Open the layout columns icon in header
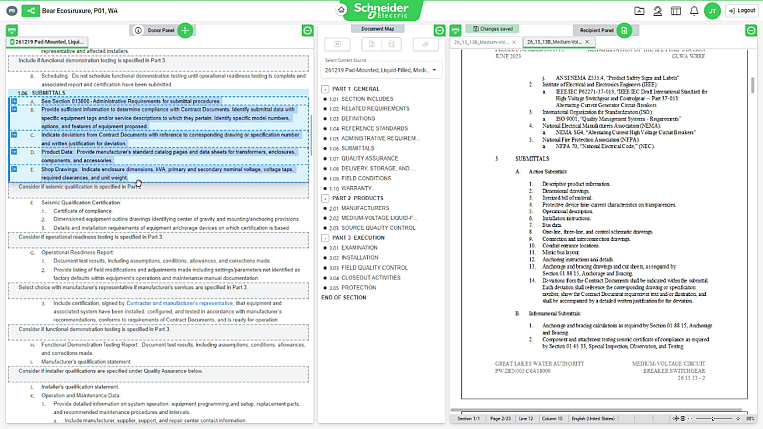 coord(676,11)
